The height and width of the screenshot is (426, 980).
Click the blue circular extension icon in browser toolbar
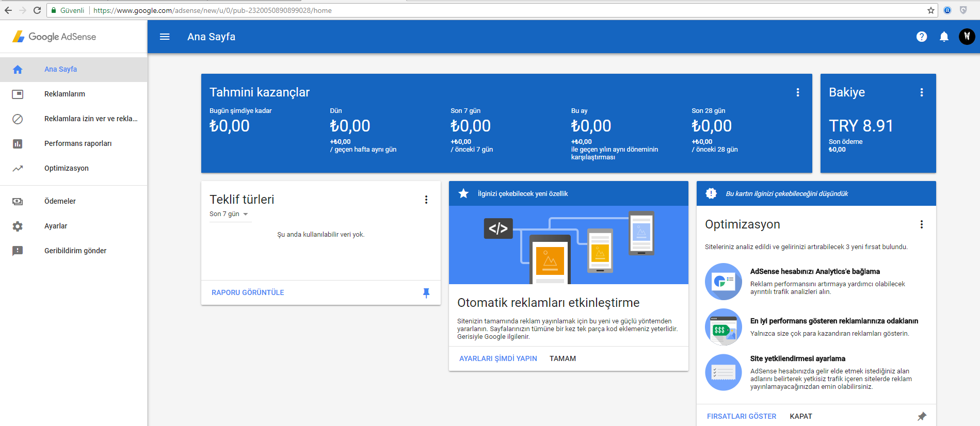coord(947,10)
